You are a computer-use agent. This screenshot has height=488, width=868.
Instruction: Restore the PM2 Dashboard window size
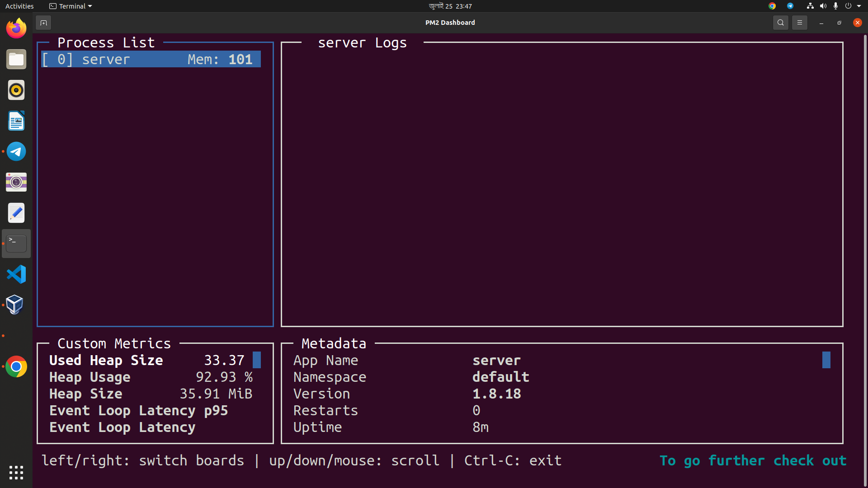tap(839, 23)
